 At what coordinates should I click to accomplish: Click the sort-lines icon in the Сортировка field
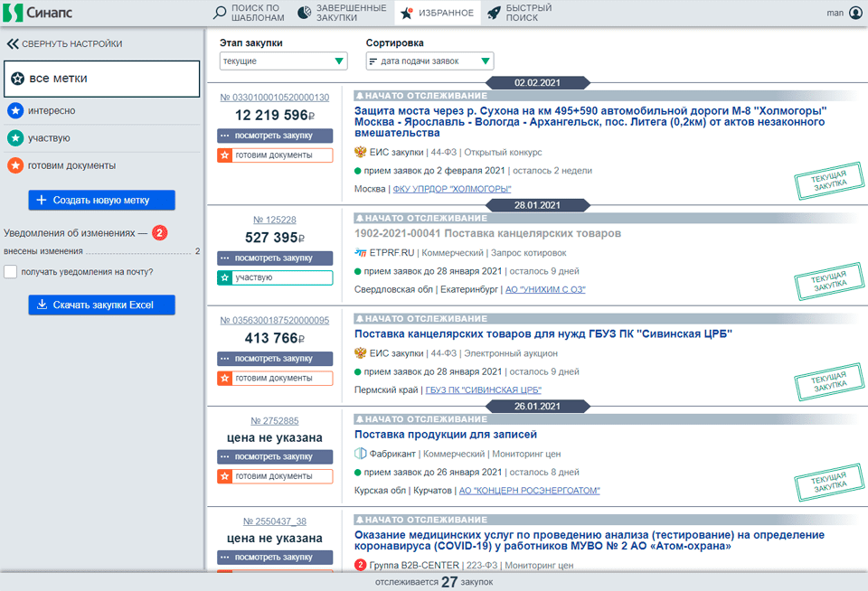[x=373, y=61]
